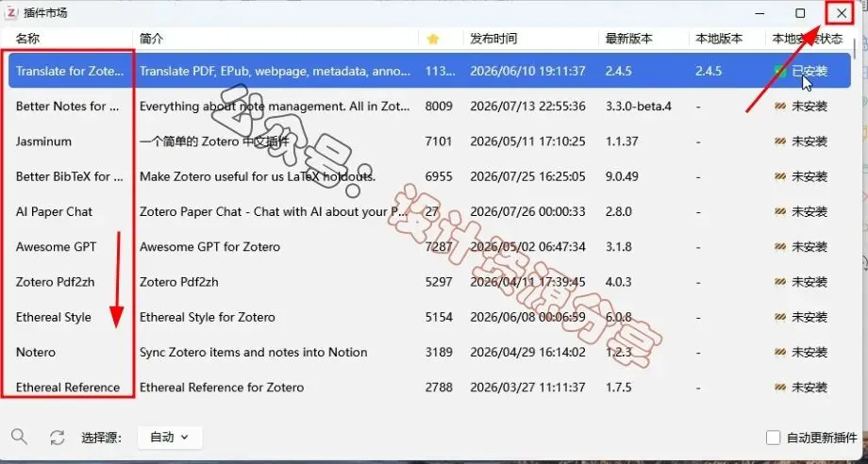The width and height of the screenshot is (868, 464).
Task: Sort by the 简介 column header
Action: [x=151, y=39]
